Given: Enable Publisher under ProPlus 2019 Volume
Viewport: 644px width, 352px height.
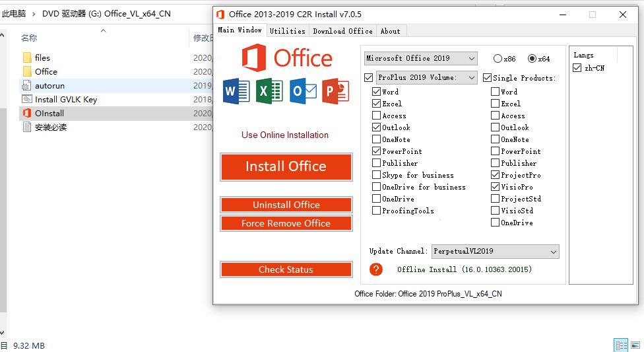Looking at the screenshot, I should [376, 163].
